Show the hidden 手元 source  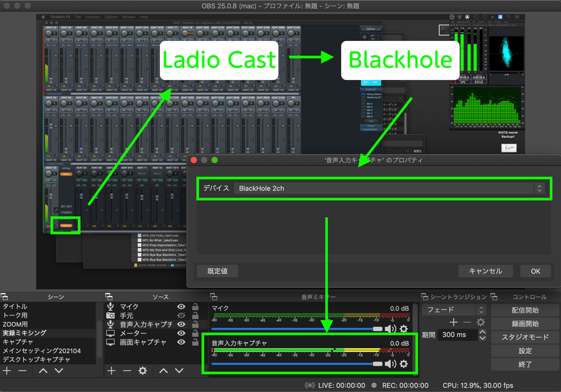pyautogui.click(x=181, y=315)
